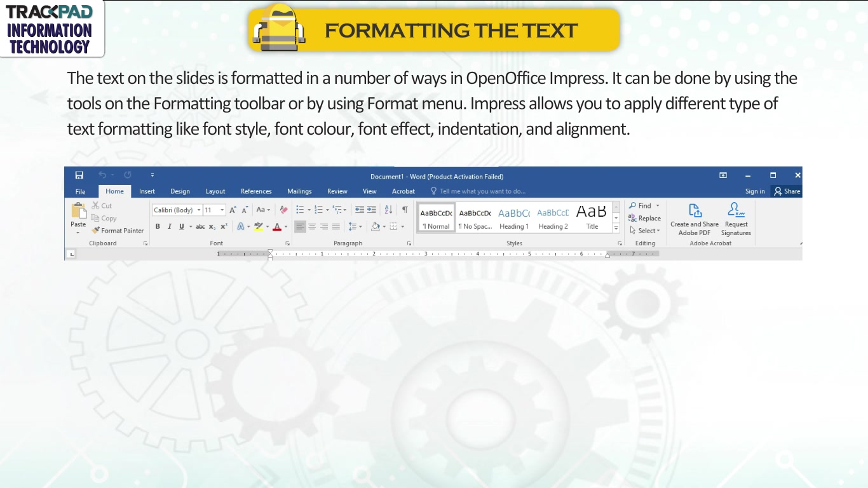Open the Layout ribbon tab
Screen dimensions: 868x488
(215, 191)
